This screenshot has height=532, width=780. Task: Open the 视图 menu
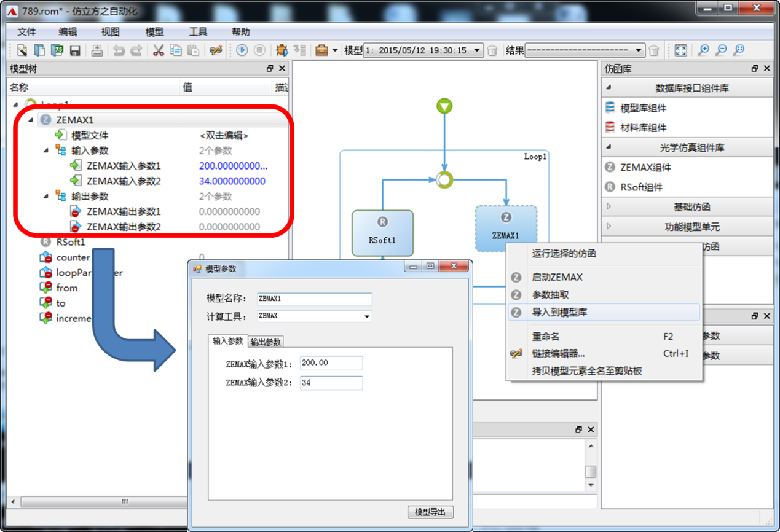pyautogui.click(x=110, y=32)
